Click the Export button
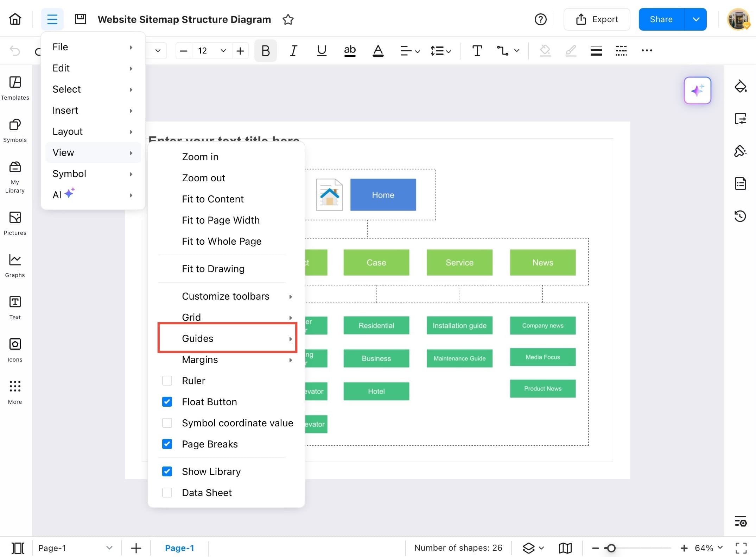The width and height of the screenshot is (756, 557). coord(597,19)
